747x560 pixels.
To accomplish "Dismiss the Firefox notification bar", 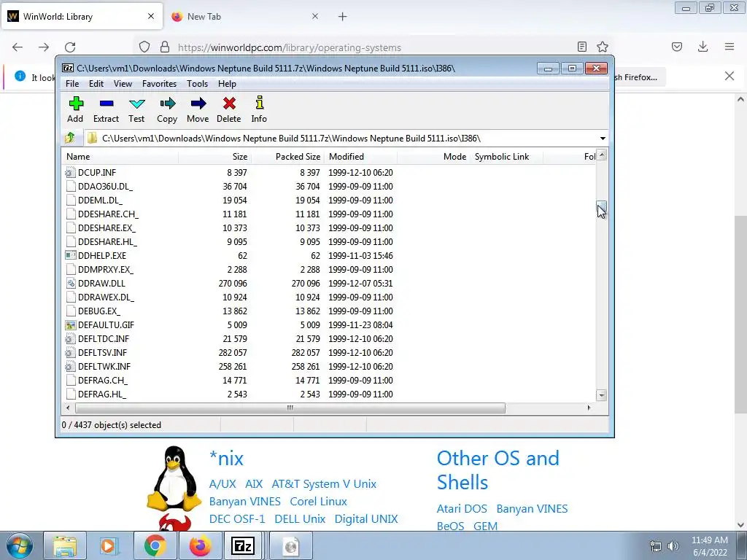I will click(x=729, y=76).
